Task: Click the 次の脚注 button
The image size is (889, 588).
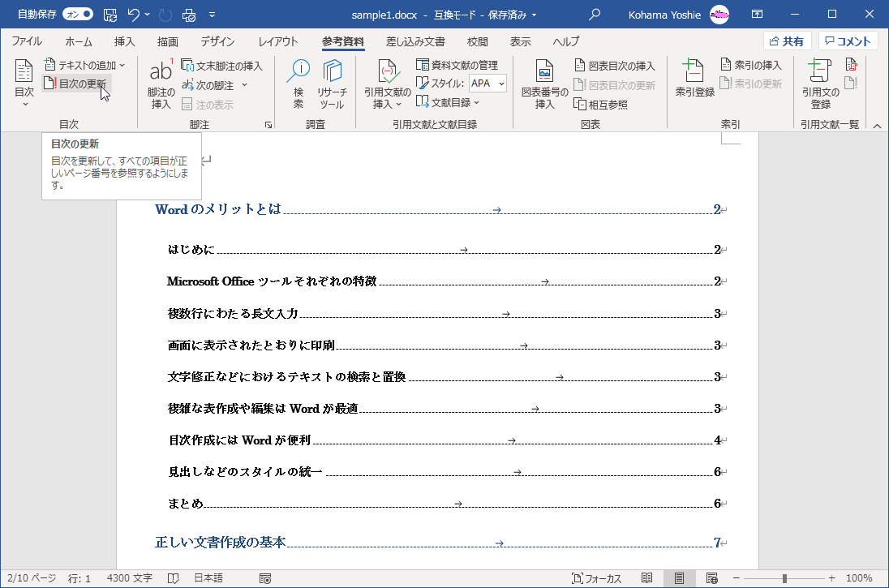Action: tap(208, 85)
